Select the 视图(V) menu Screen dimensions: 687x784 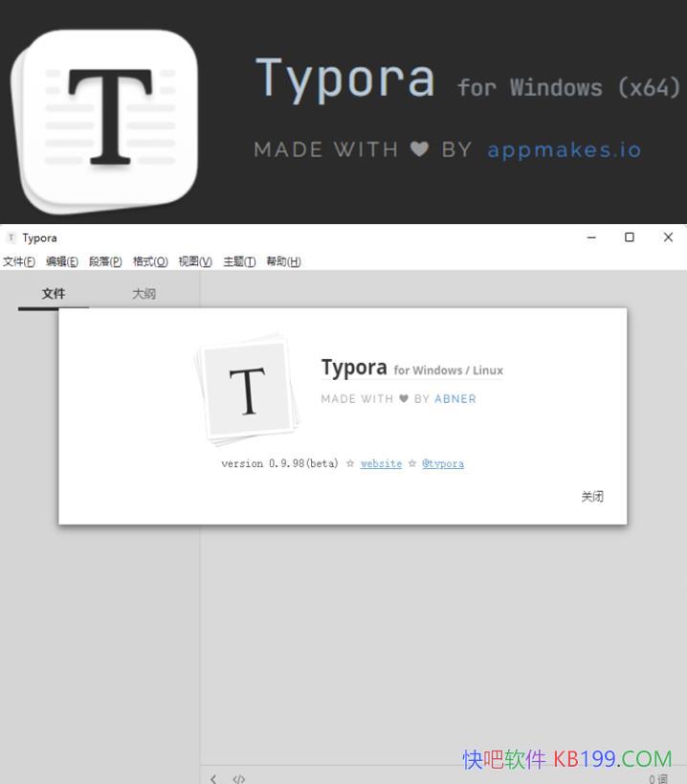(194, 261)
